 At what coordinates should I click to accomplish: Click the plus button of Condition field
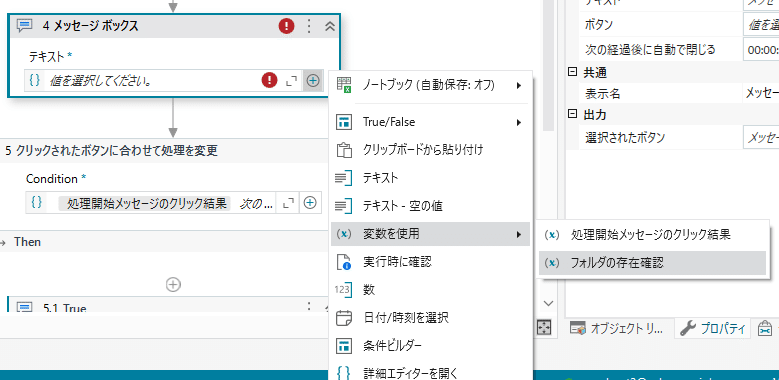310,203
